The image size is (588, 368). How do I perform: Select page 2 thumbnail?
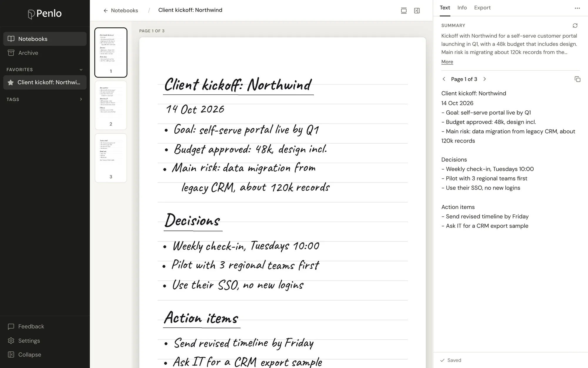coord(111,105)
